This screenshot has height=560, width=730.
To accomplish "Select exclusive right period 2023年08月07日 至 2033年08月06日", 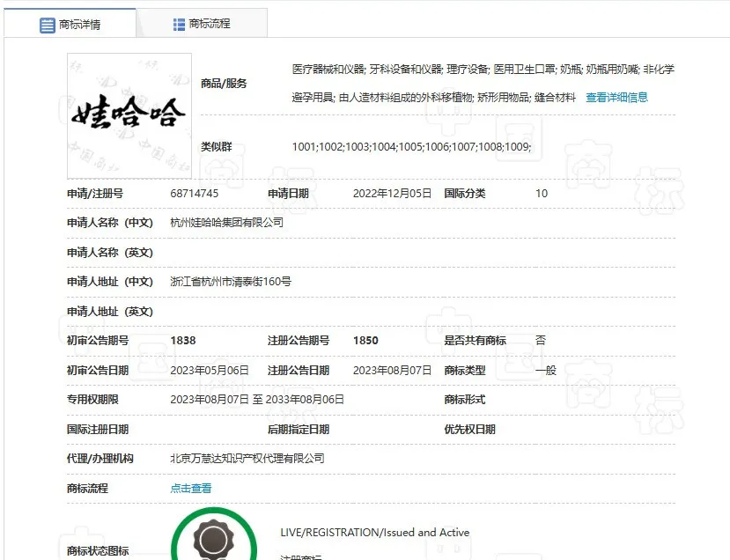I will [257, 400].
